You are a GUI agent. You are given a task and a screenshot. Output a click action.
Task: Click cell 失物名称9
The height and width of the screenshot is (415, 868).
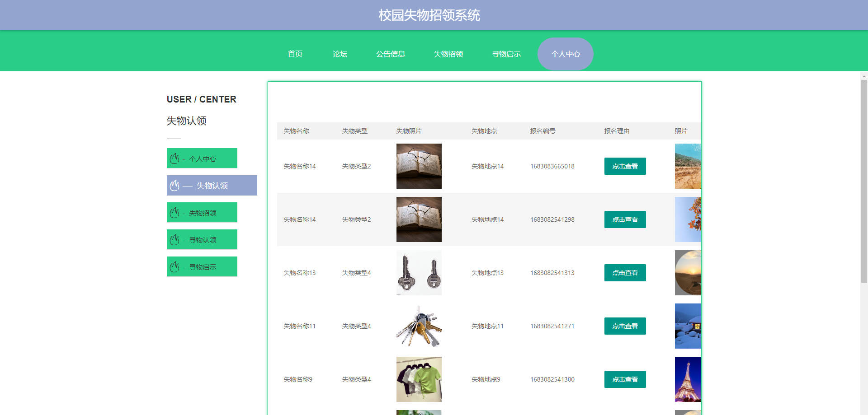298,379
